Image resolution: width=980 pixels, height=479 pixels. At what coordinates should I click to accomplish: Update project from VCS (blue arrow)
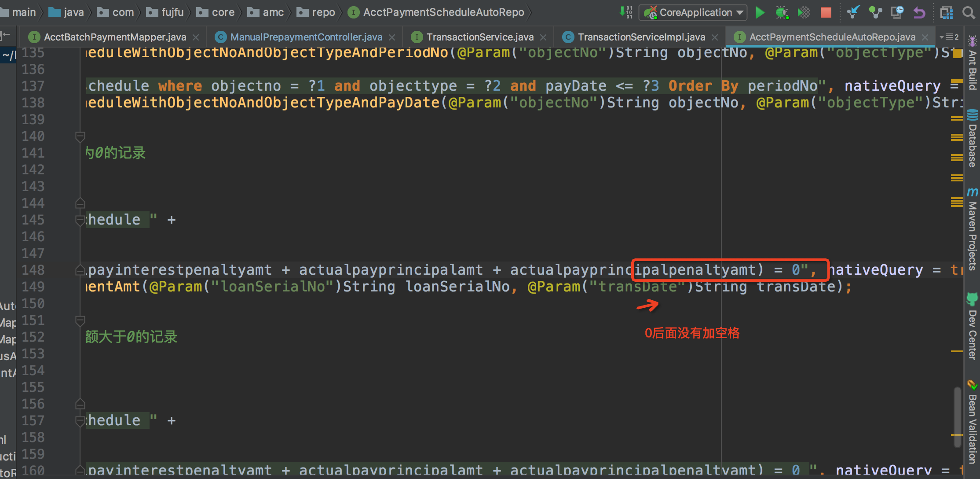pos(853,12)
